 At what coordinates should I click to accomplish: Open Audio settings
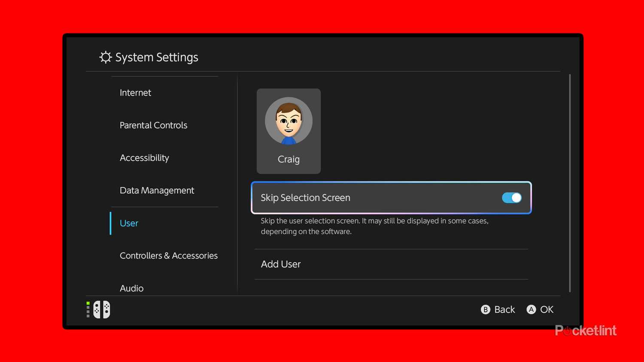point(131,288)
